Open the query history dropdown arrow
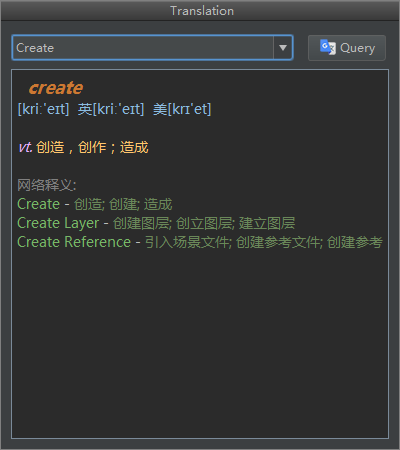Image resolution: width=400 pixels, height=450 pixels. pos(283,48)
